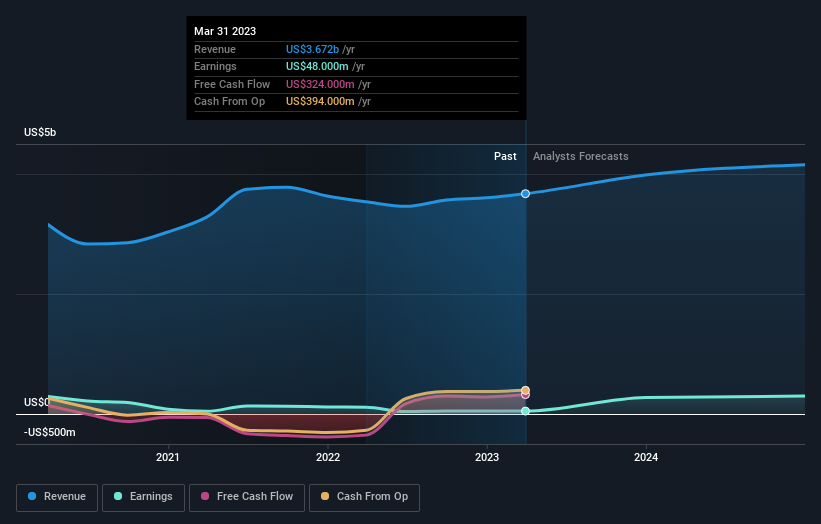Viewport: 821px width, 524px height.
Task: Click the Free Cash Flow tooltip row label
Action: point(232,84)
